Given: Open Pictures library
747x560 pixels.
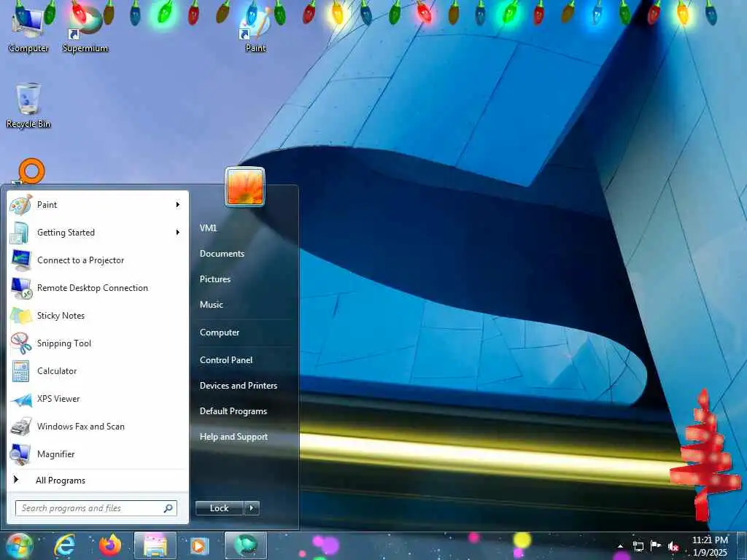Looking at the screenshot, I should tap(215, 279).
